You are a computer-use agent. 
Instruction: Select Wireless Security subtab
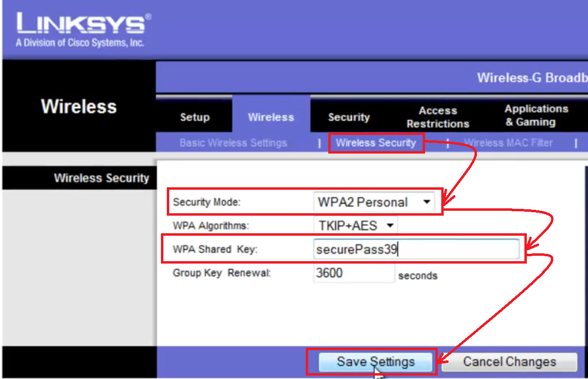[376, 143]
